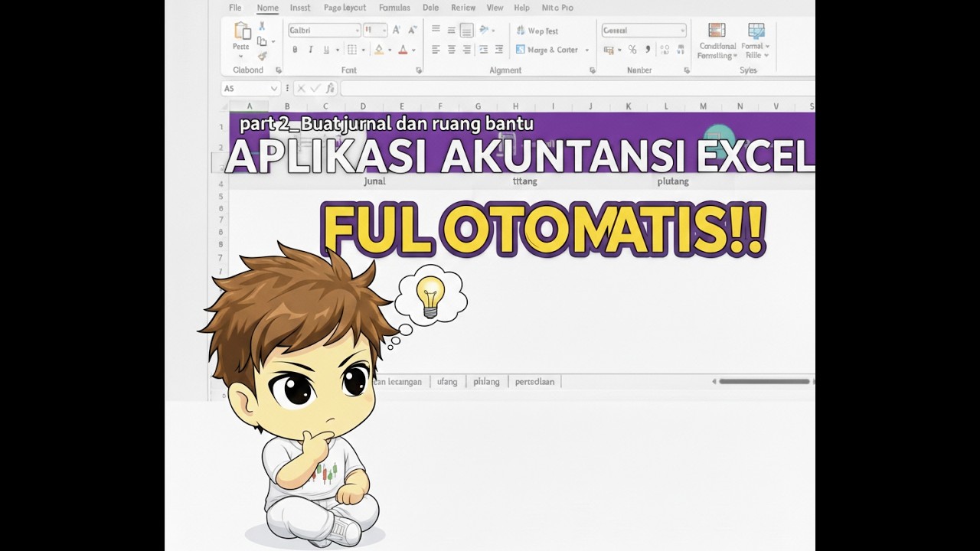
Task: Click the horizontal scrollbar thumb
Action: click(x=764, y=381)
